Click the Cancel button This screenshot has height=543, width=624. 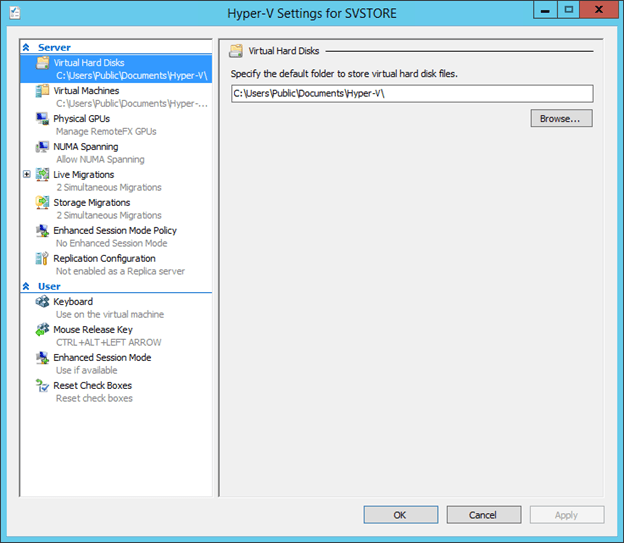tap(483, 515)
